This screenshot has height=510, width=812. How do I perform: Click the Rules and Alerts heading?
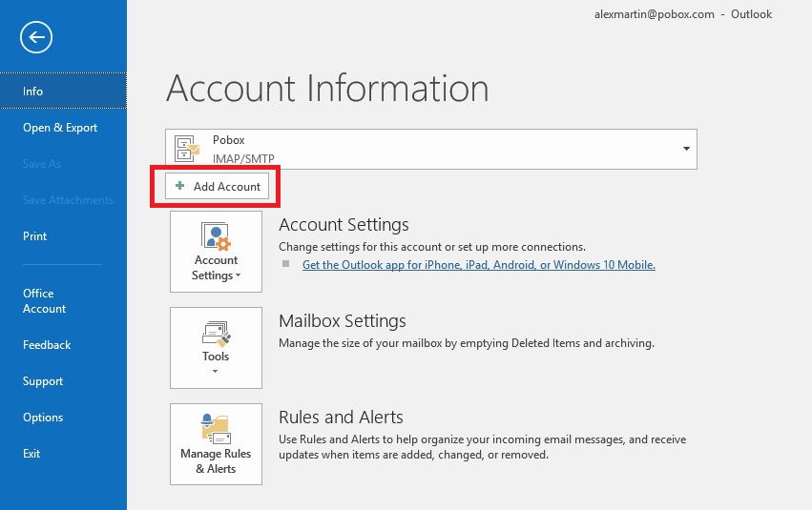click(341, 417)
